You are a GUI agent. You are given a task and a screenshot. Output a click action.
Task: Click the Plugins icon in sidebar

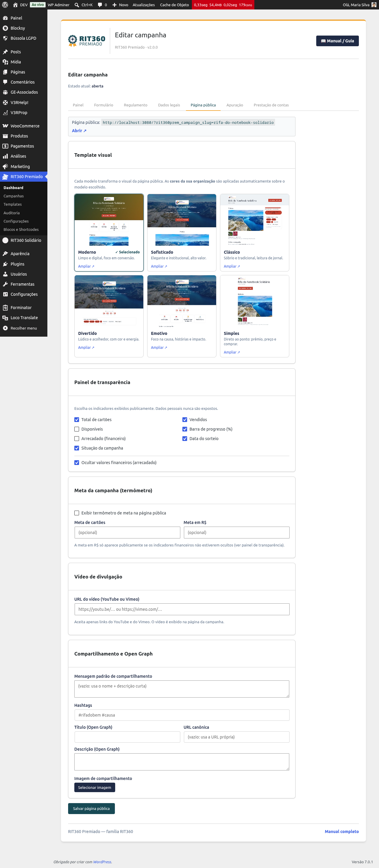(5, 264)
